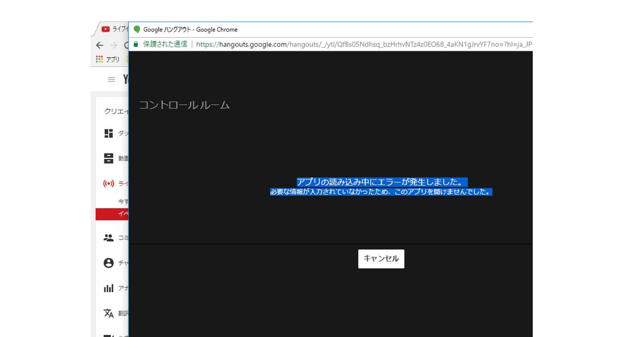Open the Community people icon in the sidebar
Image resolution: width=644 pixels, height=337 pixels.
(x=109, y=237)
